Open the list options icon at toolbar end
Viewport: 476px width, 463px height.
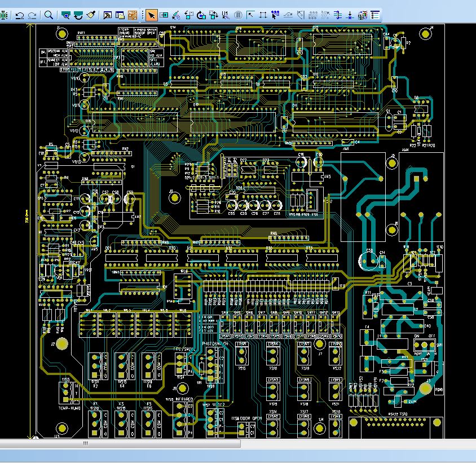click(375, 15)
